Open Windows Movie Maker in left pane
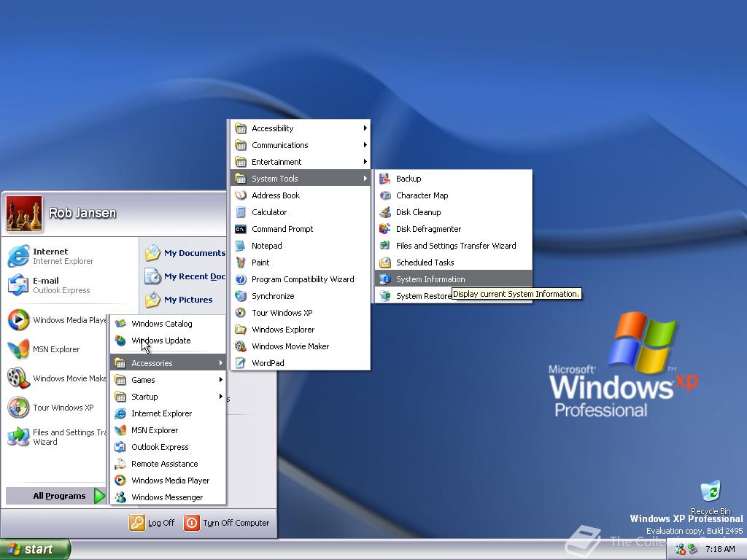The height and width of the screenshot is (560, 747). [56, 378]
